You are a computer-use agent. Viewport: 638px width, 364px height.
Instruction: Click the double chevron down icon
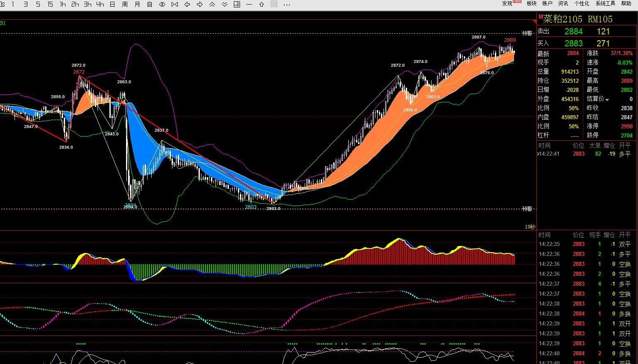[224, 4]
